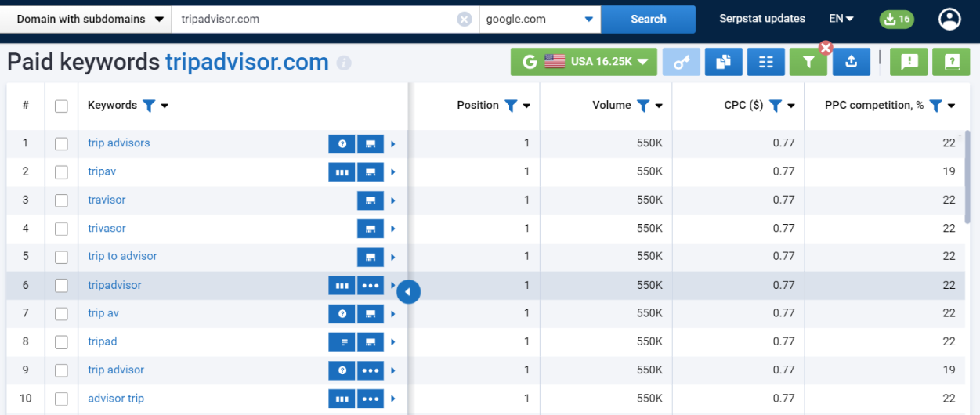The image size is (980, 415).
Task: Open the EN language dropdown
Action: click(x=841, y=19)
